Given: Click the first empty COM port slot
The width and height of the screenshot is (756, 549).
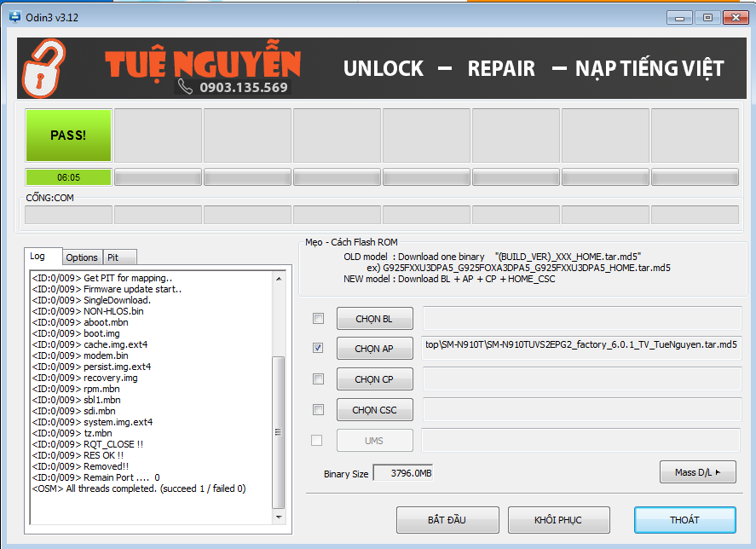Looking at the screenshot, I should (x=68, y=215).
